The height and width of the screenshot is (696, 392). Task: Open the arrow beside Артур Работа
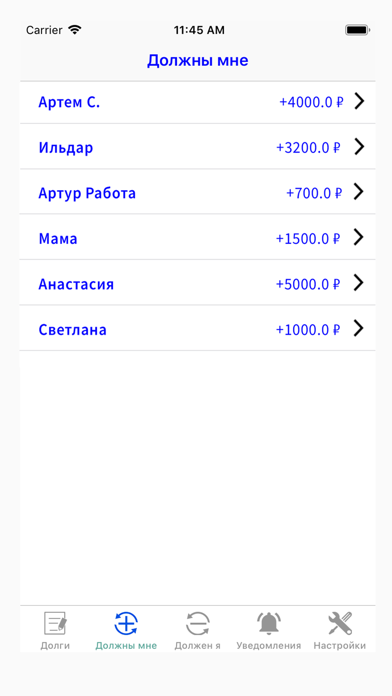pyautogui.click(x=359, y=192)
